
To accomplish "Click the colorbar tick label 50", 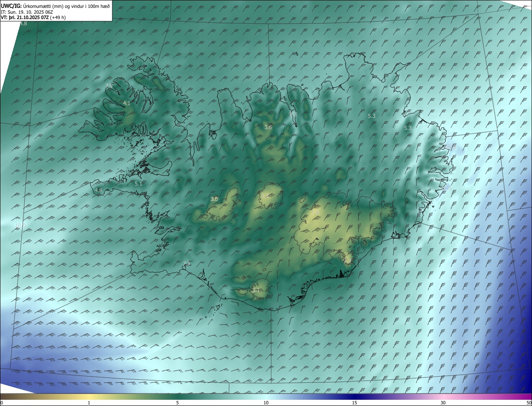I will [x=529, y=403].
